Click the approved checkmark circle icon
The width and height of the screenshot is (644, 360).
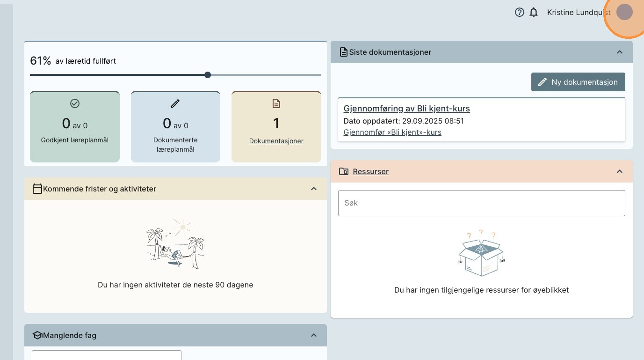75,103
